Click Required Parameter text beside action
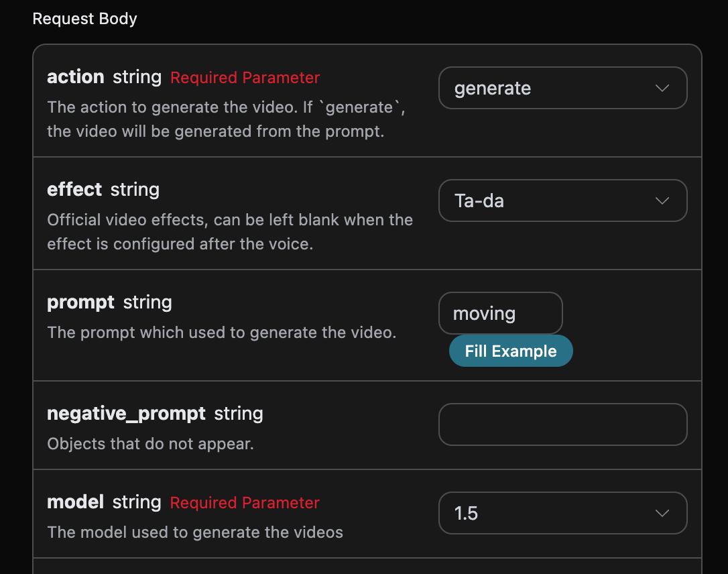 tap(245, 78)
